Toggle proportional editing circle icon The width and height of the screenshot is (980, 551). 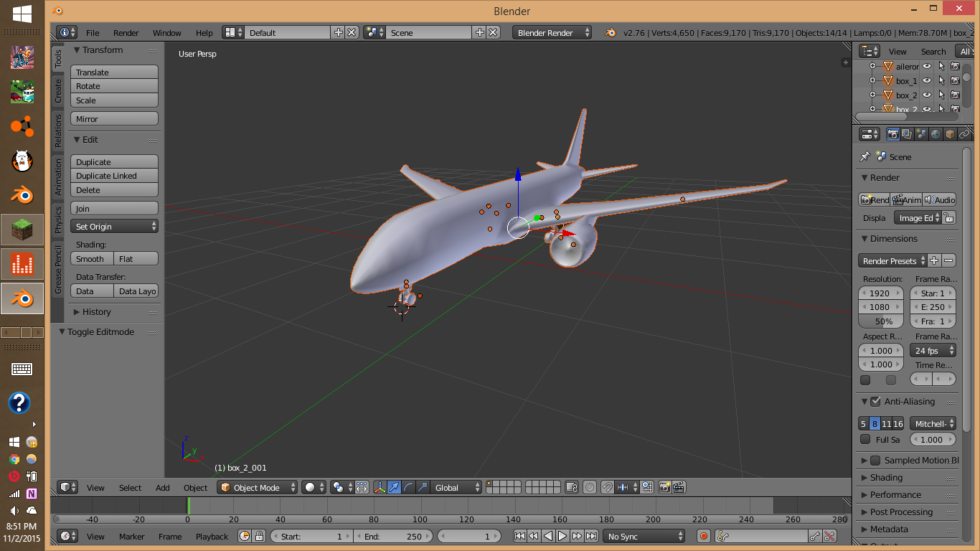pyautogui.click(x=590, y=487)
